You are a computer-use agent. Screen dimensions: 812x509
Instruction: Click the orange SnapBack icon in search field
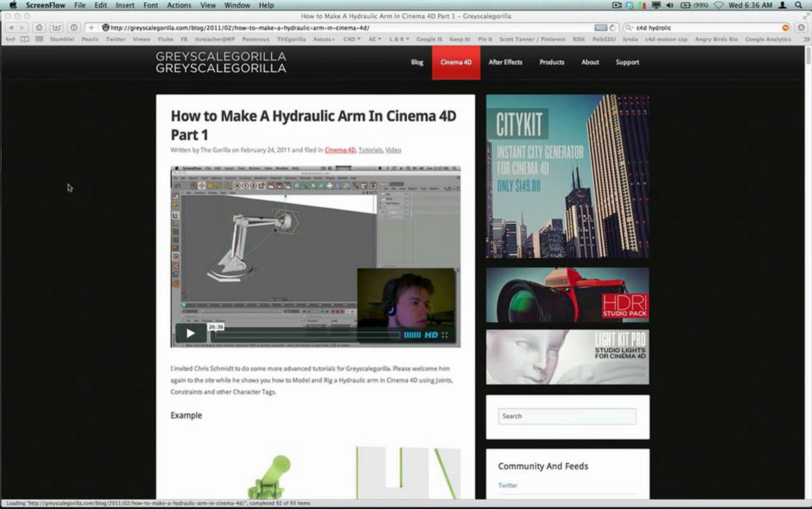(x=786, y=28)
